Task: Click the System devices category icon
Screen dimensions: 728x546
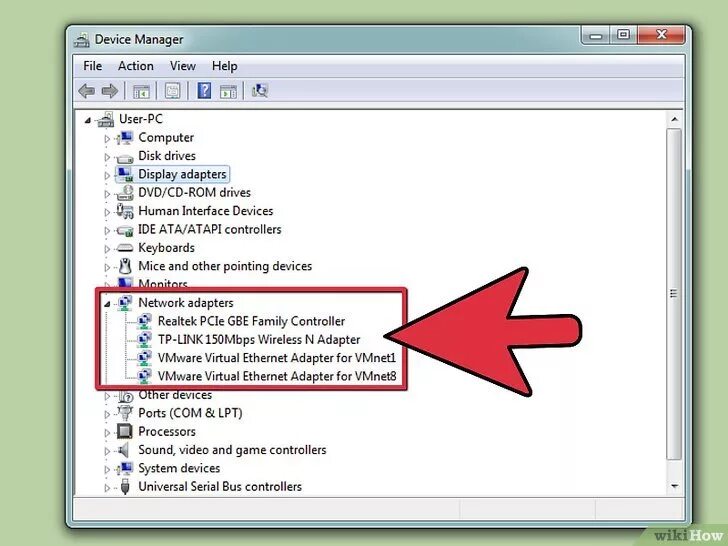Action: tap(125, 468)
